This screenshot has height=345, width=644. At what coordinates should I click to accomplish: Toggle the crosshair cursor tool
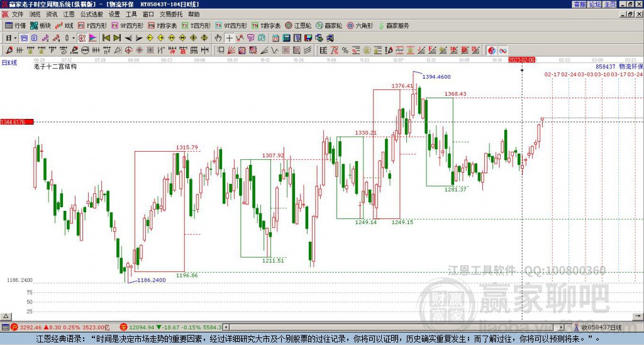point(229,38)
